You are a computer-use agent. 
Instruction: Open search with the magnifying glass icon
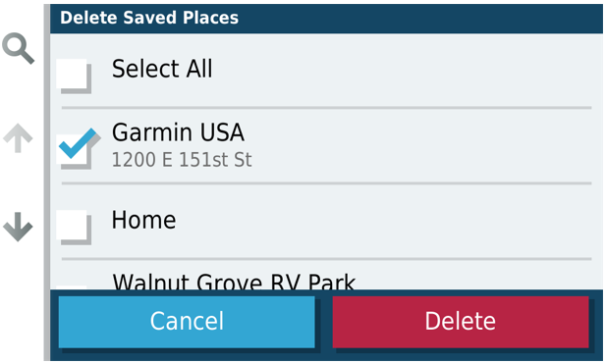point(18,48)
